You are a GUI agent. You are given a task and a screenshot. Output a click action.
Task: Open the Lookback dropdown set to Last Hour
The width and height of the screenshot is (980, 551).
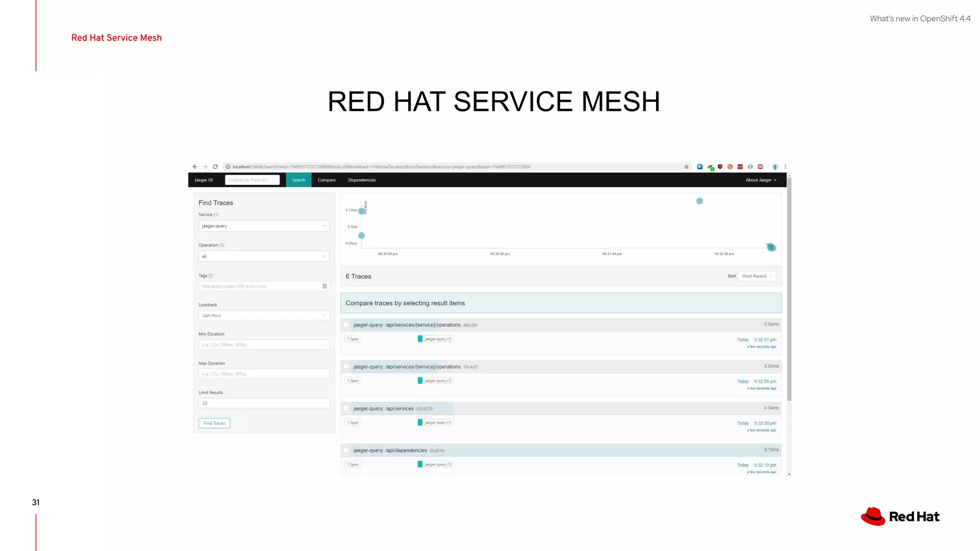(x=264, y=316)
